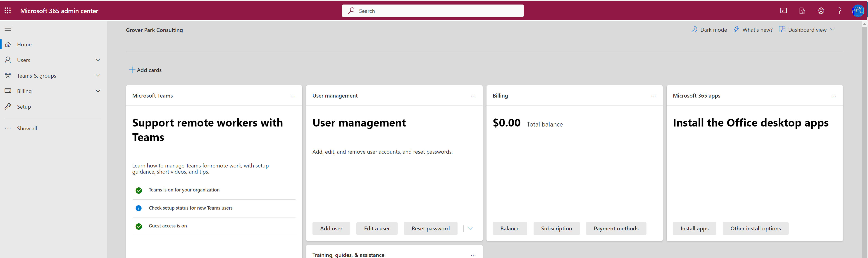
Task: Click the Home house icon
Action: (8, 44)
